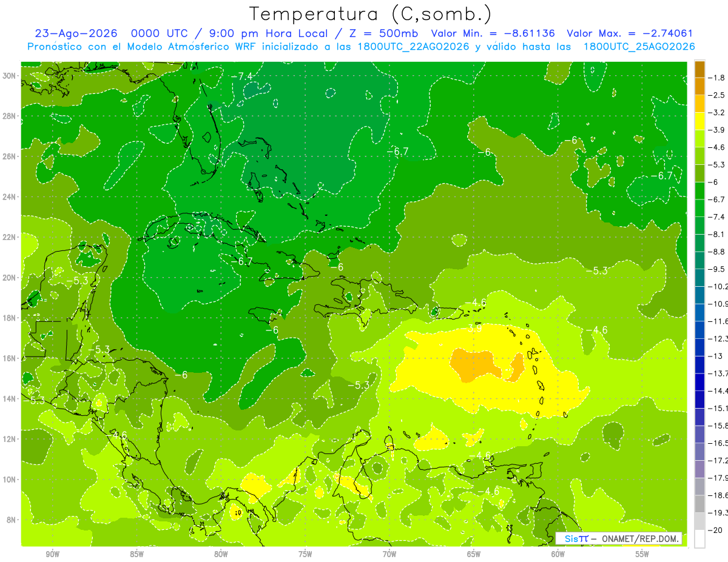Click the '-1.8' color legend value

(x=717, y=78)
